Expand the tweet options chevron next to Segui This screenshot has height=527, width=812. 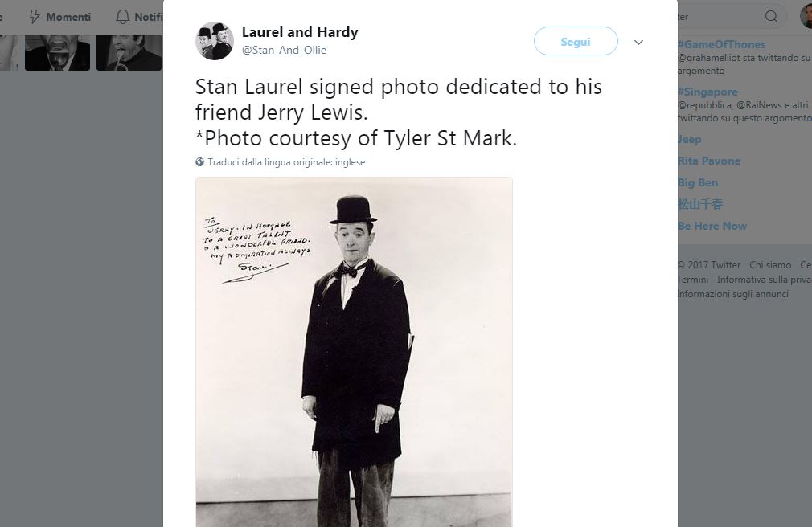638,42
